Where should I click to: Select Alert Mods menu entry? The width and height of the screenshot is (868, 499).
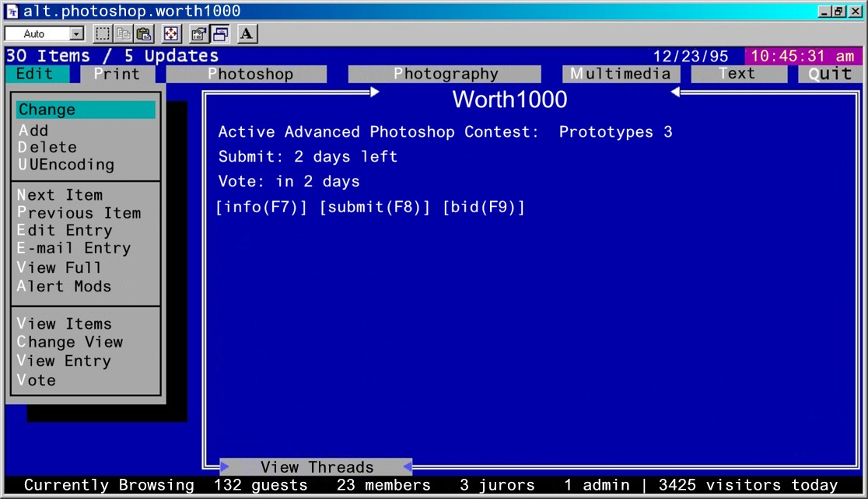tap(64, 286)
